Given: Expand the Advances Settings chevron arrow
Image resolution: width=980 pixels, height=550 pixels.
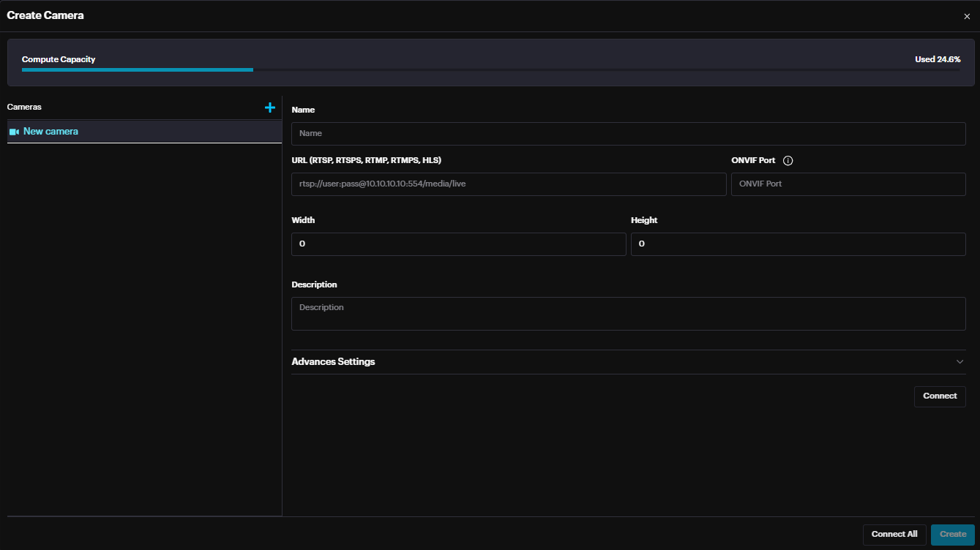Looking at the screenshot, I should click(960, 362).
